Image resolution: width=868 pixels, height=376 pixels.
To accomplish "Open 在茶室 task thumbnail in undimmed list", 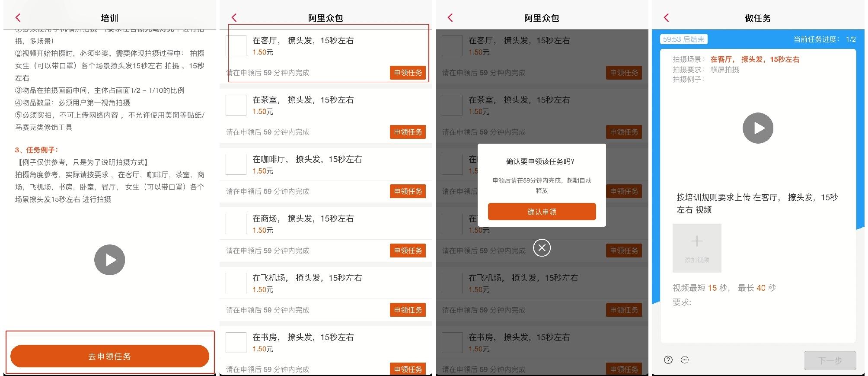I will tap(236, 105).
